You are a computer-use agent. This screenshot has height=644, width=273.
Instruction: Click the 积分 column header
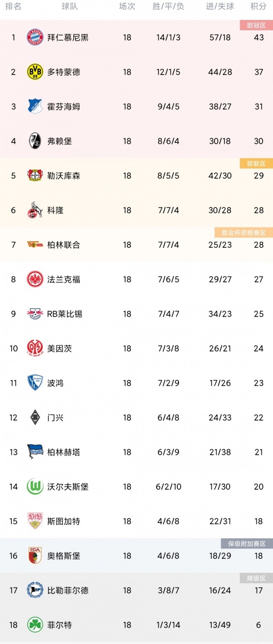coord(258,7)
